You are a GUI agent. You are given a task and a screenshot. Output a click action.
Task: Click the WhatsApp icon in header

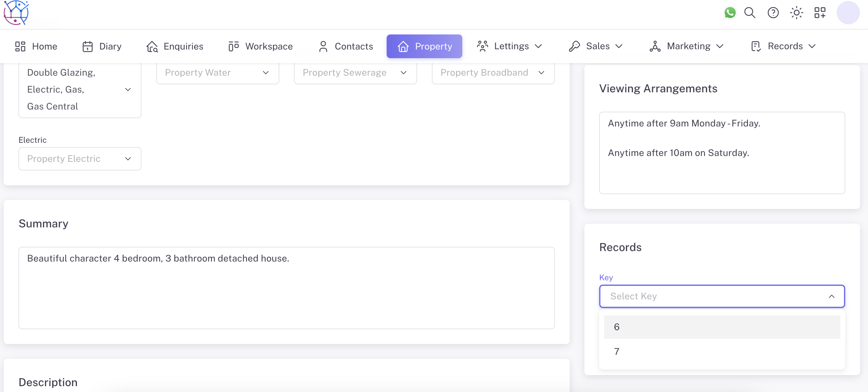[x=730, y=13]
